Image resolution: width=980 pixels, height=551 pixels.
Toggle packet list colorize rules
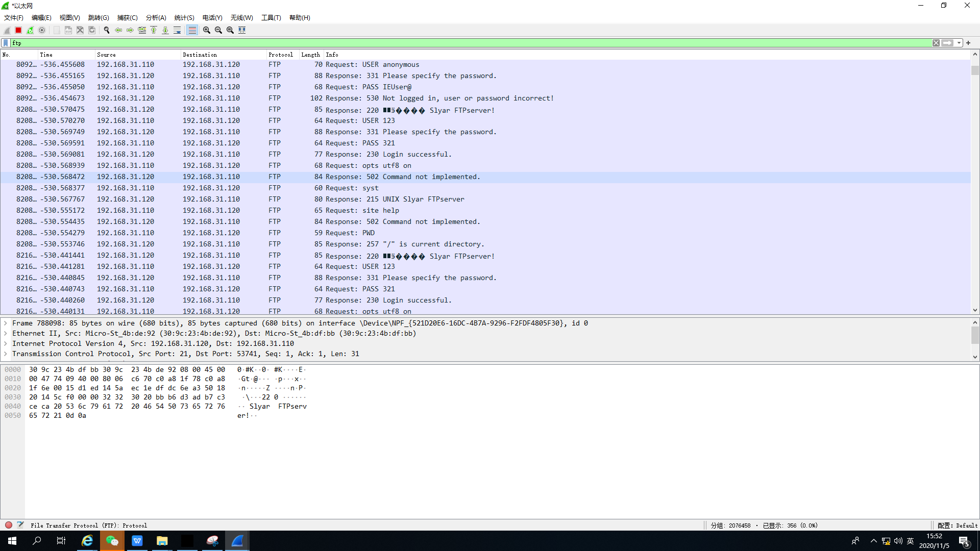(192, 30)
